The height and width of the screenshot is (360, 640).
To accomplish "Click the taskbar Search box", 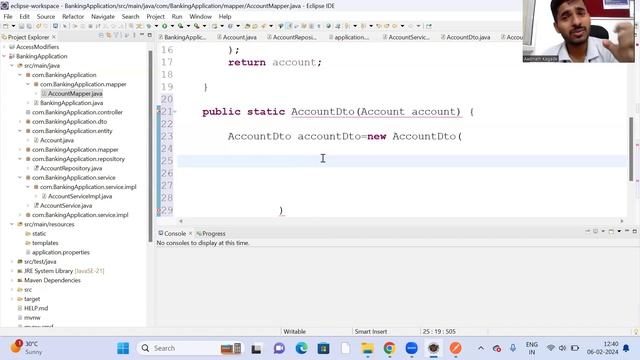I will coord(190,348).
